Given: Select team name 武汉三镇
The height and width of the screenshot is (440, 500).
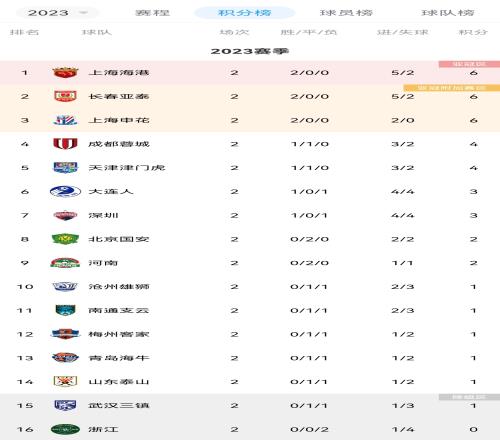Looking at the screenshot, I should pyautogui.click(x=119, y=405).
